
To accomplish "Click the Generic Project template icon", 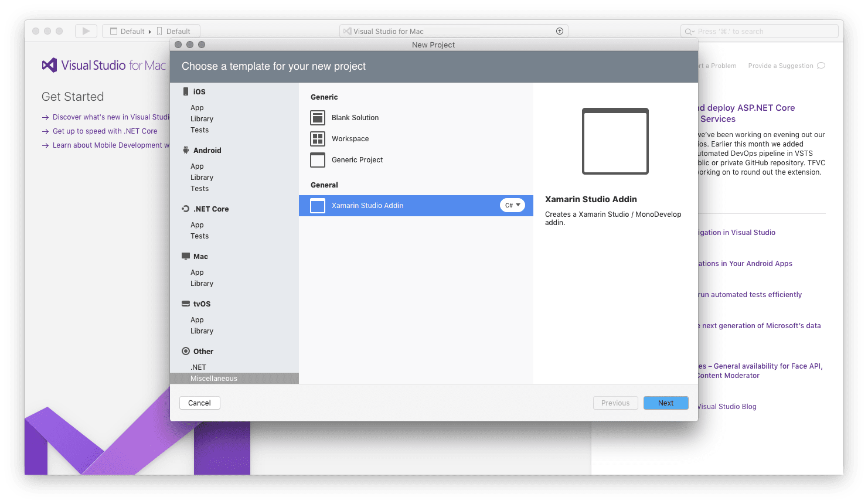I will tap(318, 160).
